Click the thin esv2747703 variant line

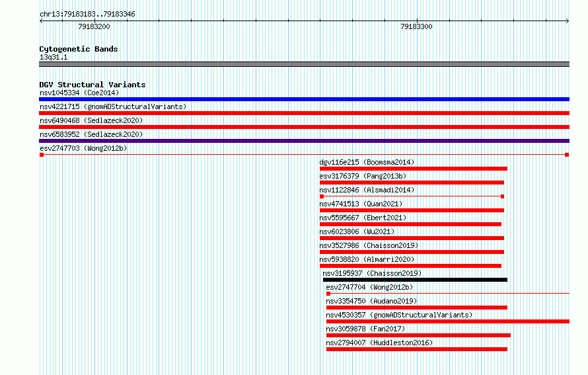coord(304,155)
